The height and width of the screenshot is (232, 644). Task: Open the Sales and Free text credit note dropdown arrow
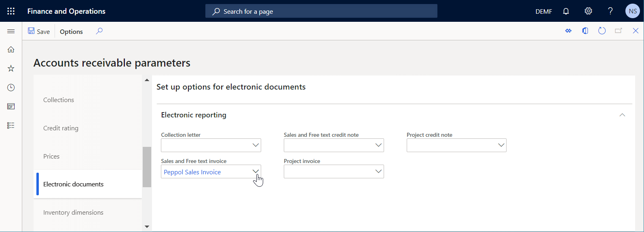click(378, 145)
